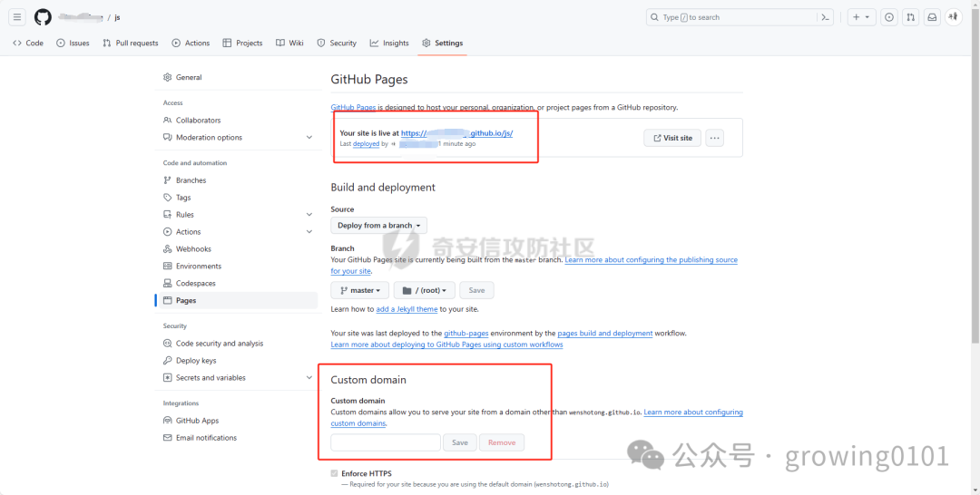This screenshot has height=495, width=980.
Task: Switch to the Security tab
Action: (337, 44)
